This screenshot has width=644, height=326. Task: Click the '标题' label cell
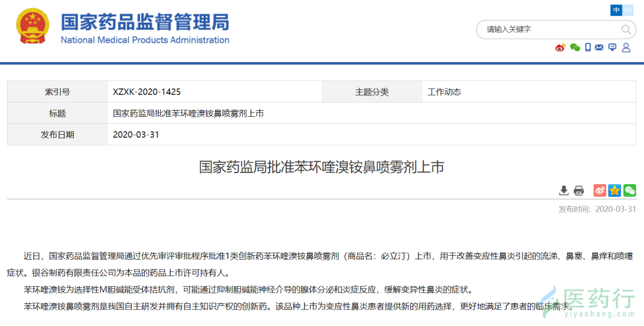point(57,113)
